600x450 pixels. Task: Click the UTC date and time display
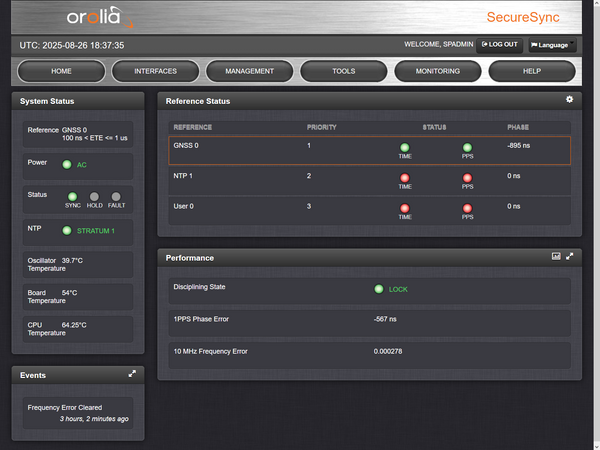point(72,46)
